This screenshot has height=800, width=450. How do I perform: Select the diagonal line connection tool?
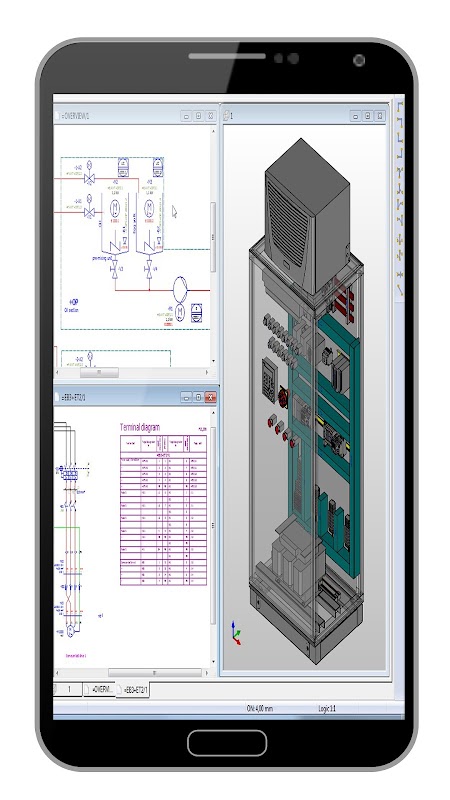point(400,289)
